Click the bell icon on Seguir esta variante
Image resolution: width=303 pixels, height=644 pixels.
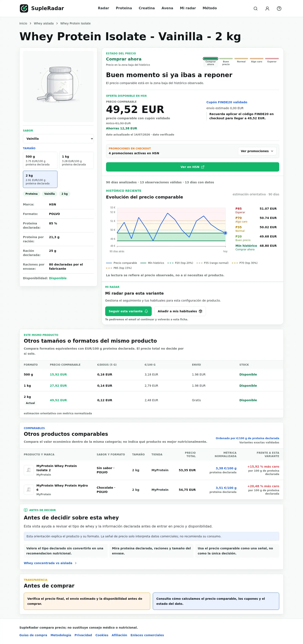coord(146,311)
